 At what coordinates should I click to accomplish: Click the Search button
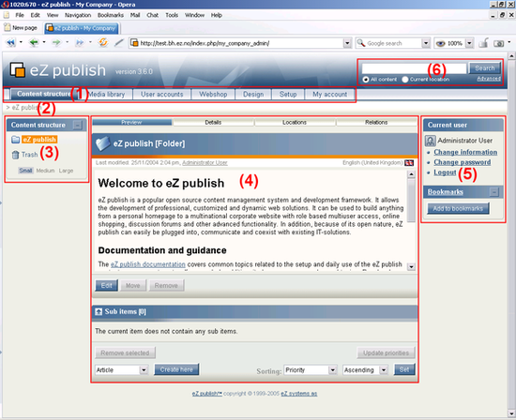tap(485, 68)
